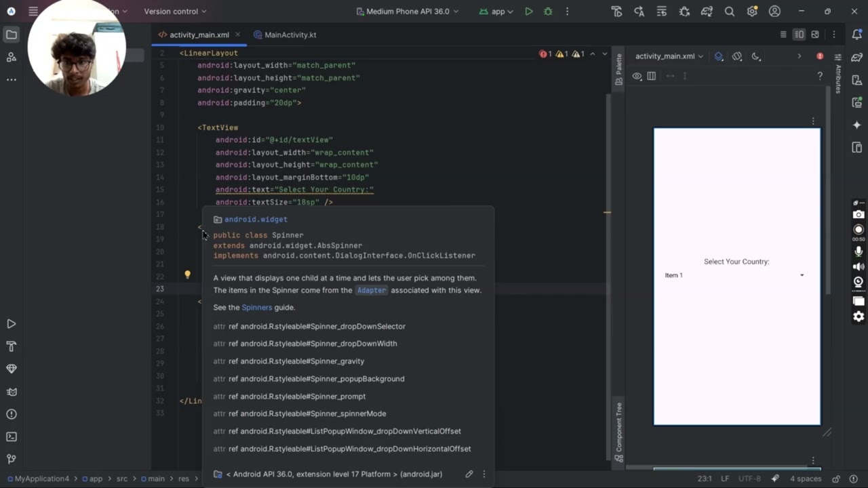Switch to MainActivity.kt editor tab

click(285, 35)
